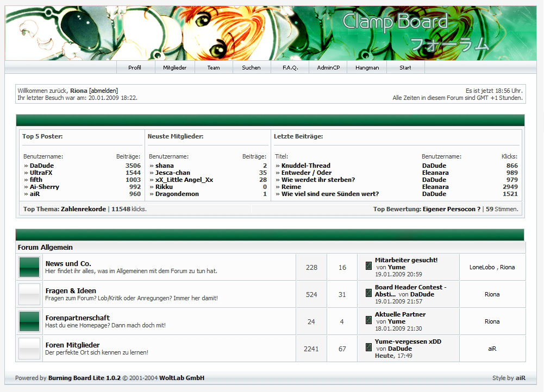Click the green status icon beside Forenpartnerschaft

29,321
